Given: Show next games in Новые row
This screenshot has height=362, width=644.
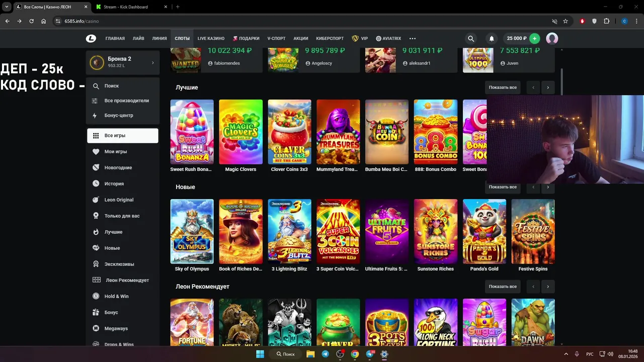Looking at the screenshot, I should (x=548, y=187).
